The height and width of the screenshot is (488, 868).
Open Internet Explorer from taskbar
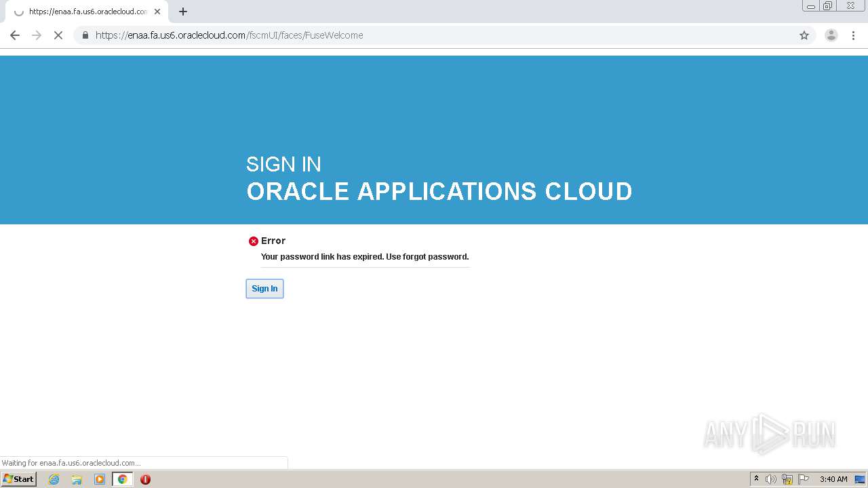pyautogui.click(x=54, y=479)
